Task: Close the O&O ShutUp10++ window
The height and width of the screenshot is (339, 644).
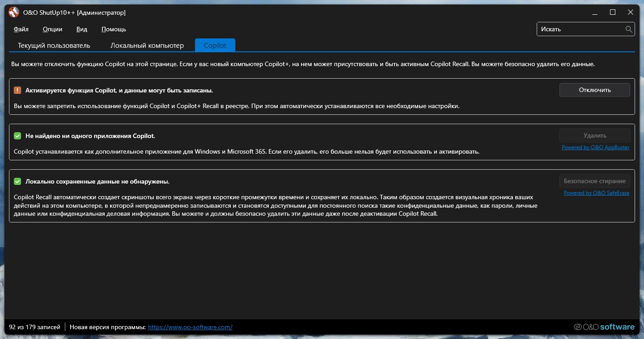Action: tap(631, 13)
